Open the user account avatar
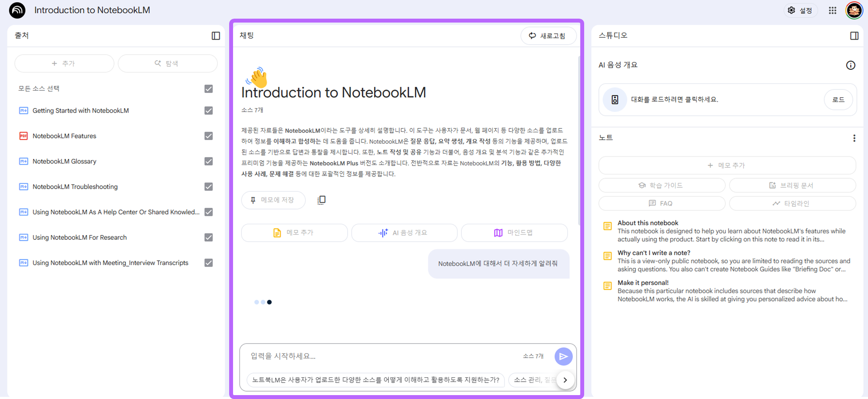This screenshot has width=868, height=399. pyautogui.click(x=854, y=10)
